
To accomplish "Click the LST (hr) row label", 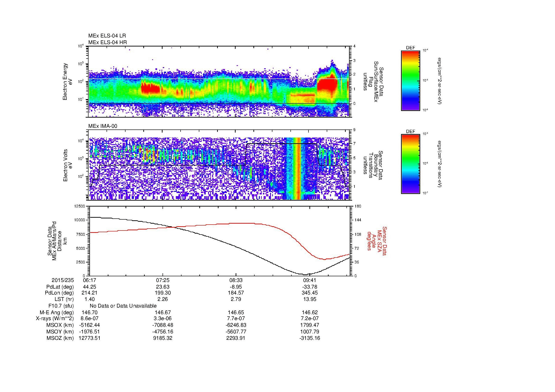I will pos(64,299).
